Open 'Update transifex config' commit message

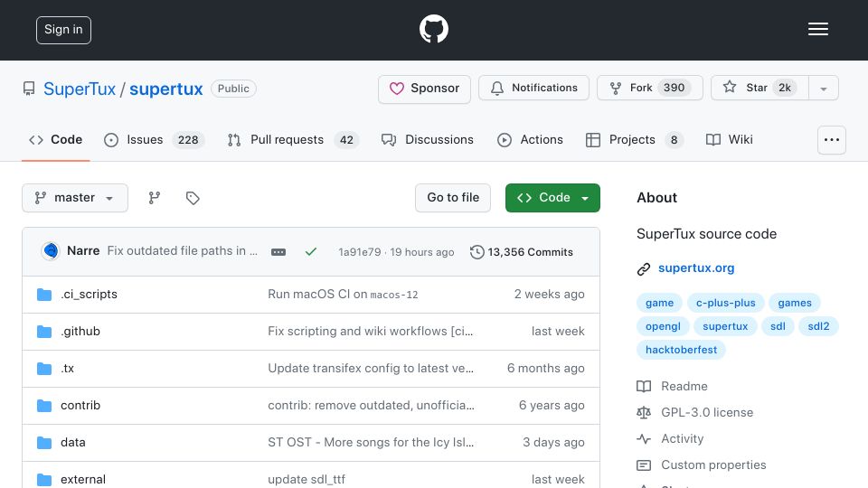[x=371, y=369]
